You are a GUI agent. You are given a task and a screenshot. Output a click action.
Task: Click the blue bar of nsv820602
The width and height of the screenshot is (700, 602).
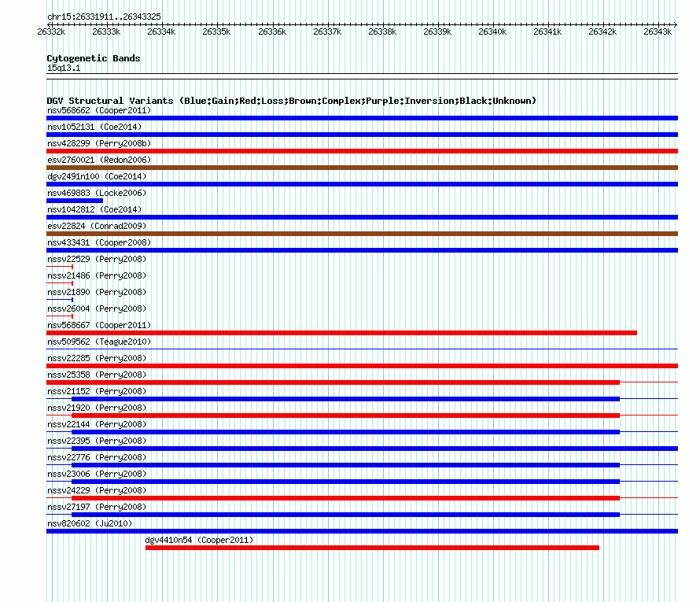click(362, 531)
